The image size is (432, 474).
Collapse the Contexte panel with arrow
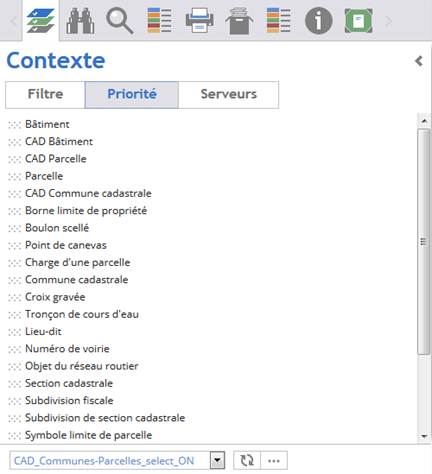coord(419,61)
